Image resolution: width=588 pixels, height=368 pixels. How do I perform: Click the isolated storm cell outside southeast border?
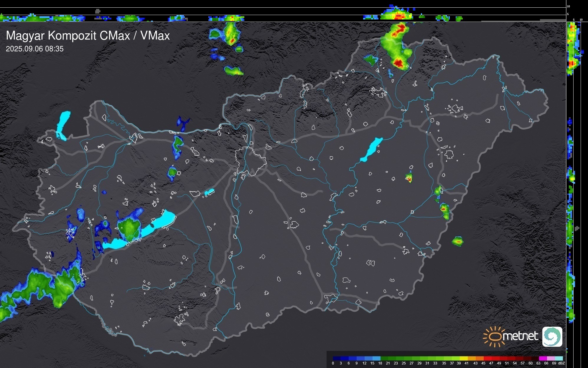coord(458,241)
